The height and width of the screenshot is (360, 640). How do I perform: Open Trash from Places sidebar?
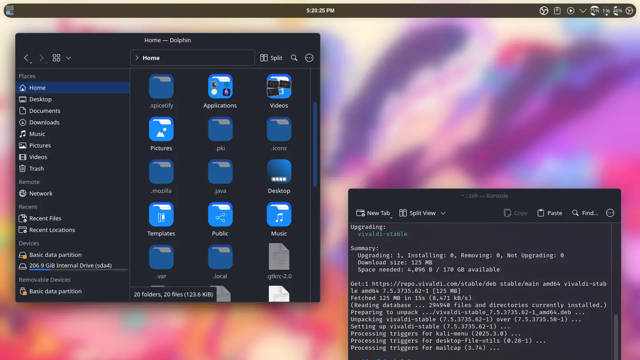(73, 168)
